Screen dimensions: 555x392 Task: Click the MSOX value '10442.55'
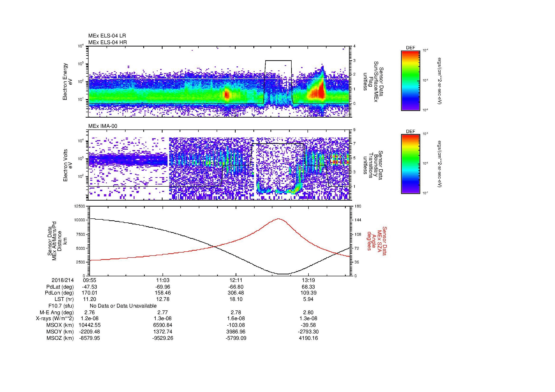pos(90,325)
